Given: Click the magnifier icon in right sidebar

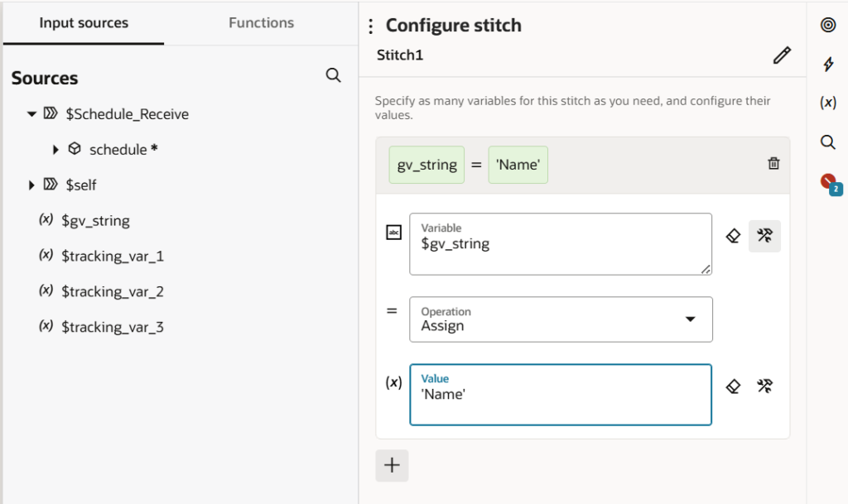Looking at the screenshot, I should click(827, 142).
